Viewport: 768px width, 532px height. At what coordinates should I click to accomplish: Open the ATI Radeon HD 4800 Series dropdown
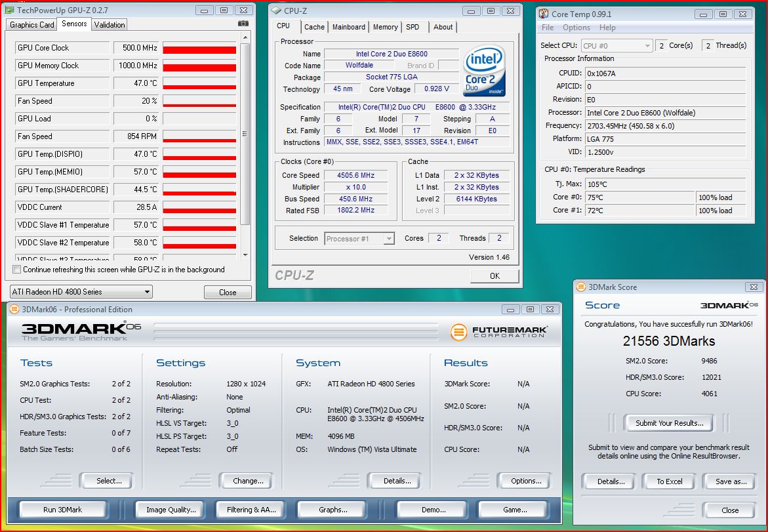point(81,292)
